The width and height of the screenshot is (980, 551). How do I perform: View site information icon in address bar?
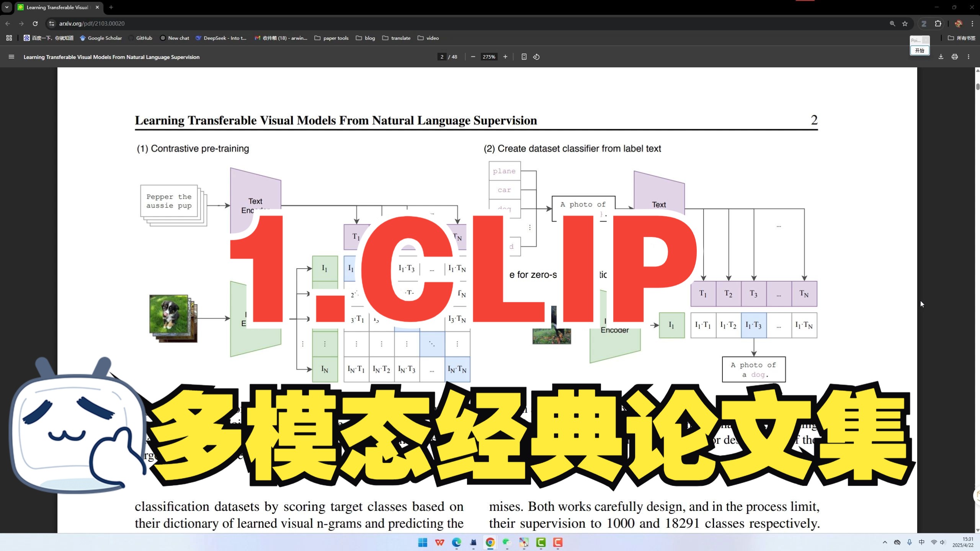pyautogui.click(x=52, y=23)
